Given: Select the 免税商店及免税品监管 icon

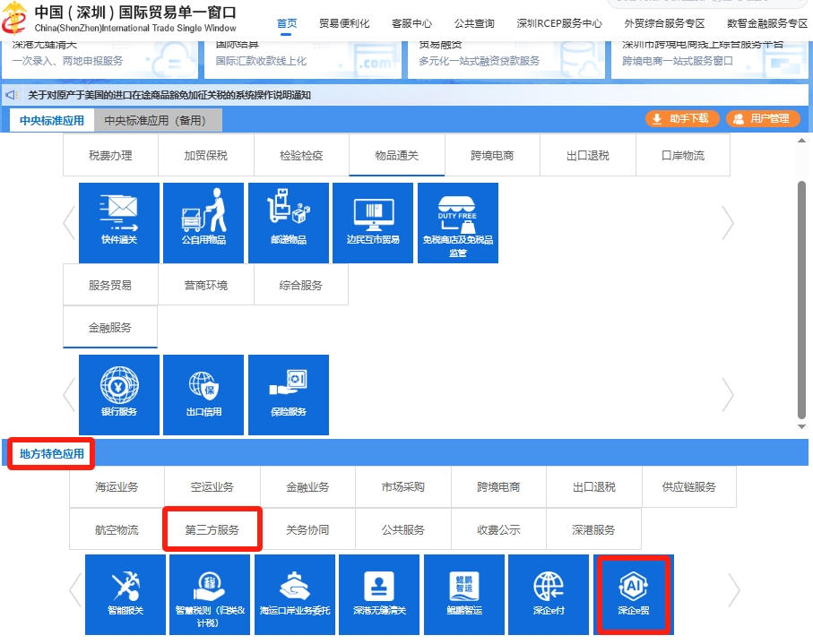Looking at the screenshot, I should [x=457, y=223].
